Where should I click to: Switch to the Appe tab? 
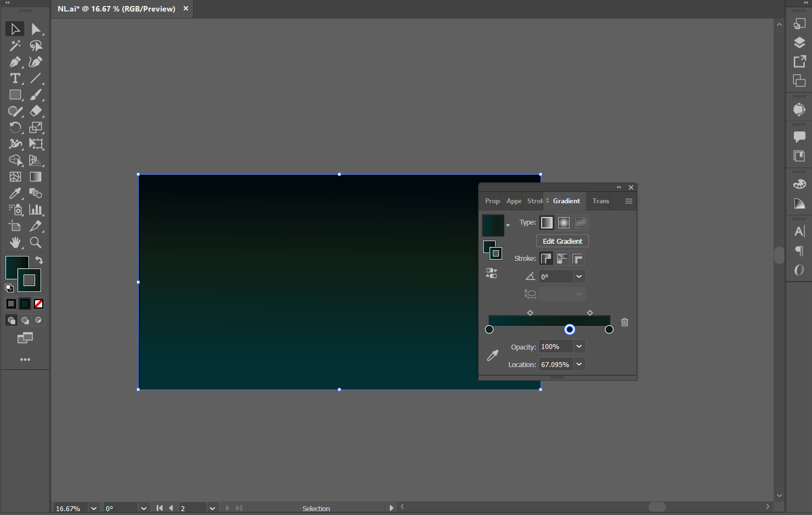coord(514,201)
